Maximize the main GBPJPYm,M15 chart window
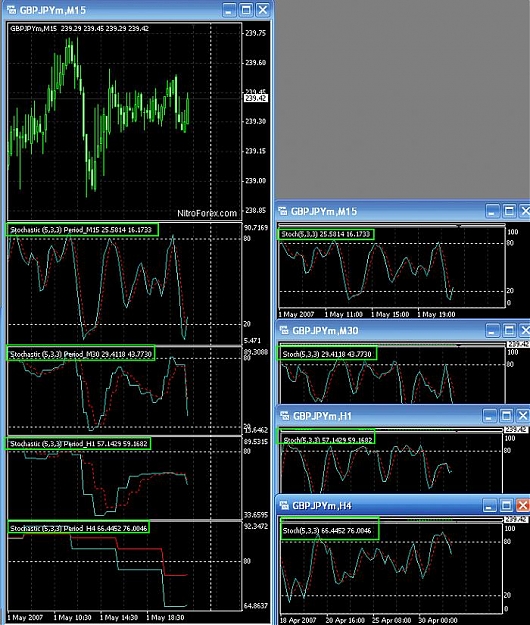This screenshot has width=530, height=625. [x=246, y=10]
